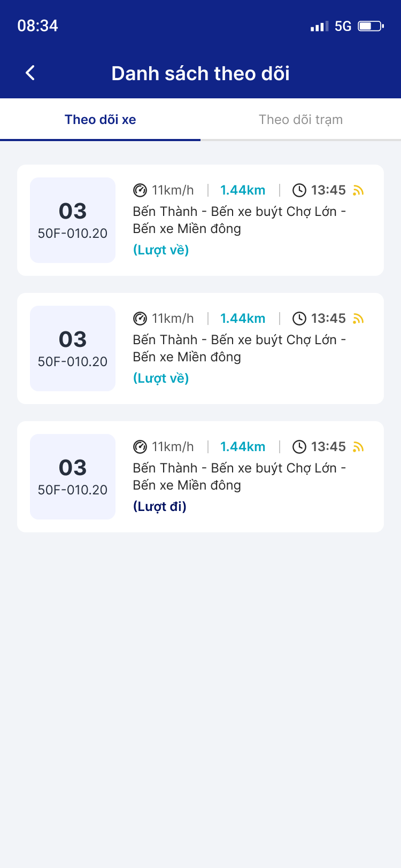Click clock icon on first bus card

coord(299,190)
